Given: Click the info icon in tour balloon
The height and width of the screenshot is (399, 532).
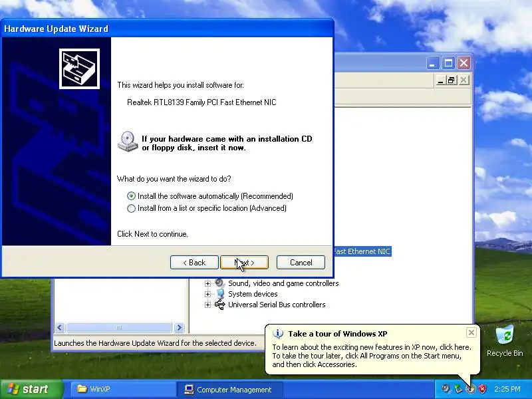Looking at the screenshot, I should pyautogui.click(x=278, y=334).
